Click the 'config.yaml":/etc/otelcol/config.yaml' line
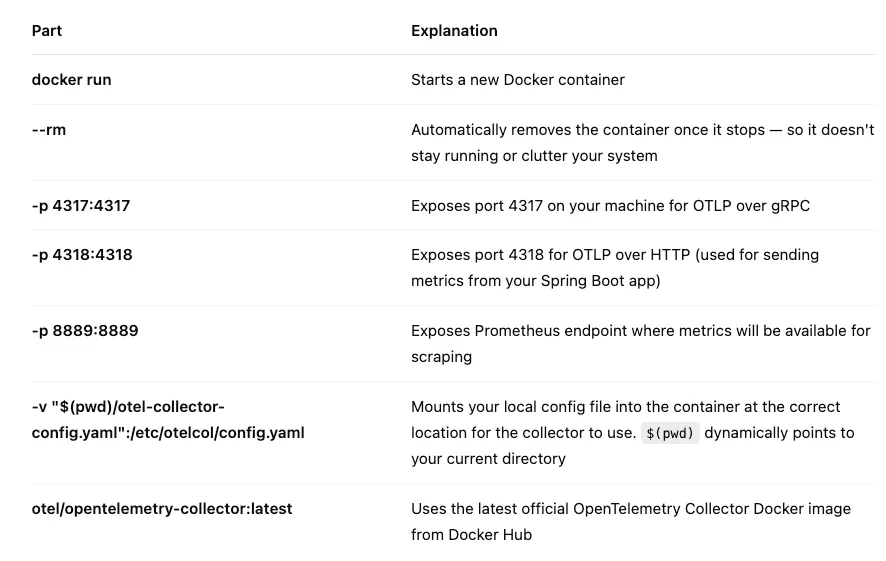This screenshot has width=886, height=561. coord(168,433)
